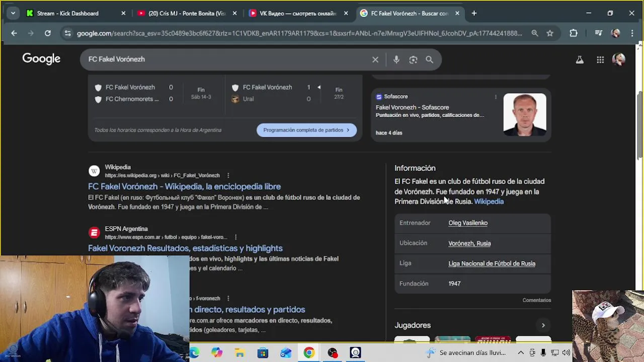
Task: Show hidden system tray icons
Action: [521, 353]
